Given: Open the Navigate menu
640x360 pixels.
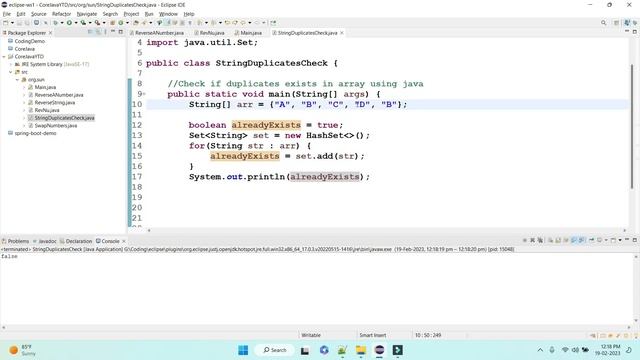Looking at the screenshot, I should click(x=87, y=14).
